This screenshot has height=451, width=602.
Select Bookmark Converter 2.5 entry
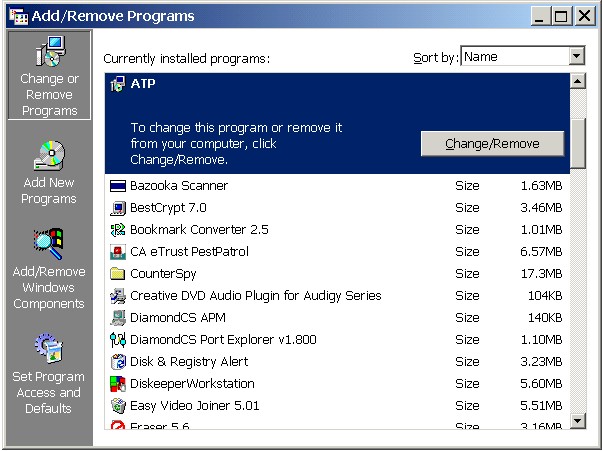(x=337, y=230)
